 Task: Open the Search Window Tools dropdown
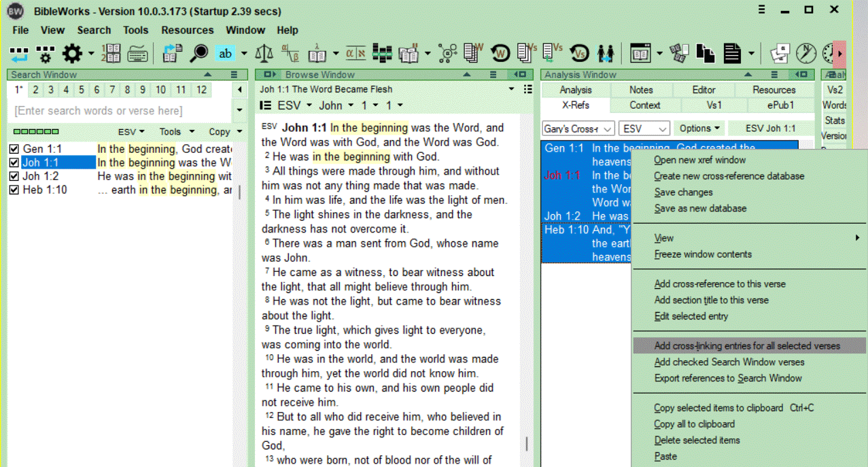pyautogui.click(x=177, y=132)
